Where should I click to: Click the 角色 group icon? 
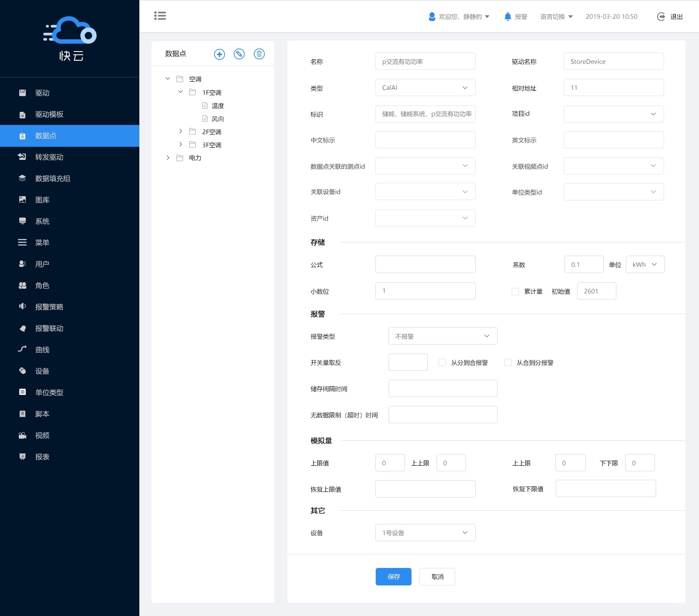tap(22, 285)
